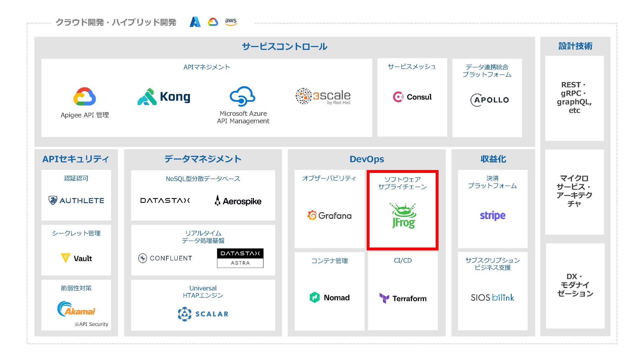The width and height of the screenshot is (644, 362).
Task: Click the Akamai logo
Action: coord(76,309)
